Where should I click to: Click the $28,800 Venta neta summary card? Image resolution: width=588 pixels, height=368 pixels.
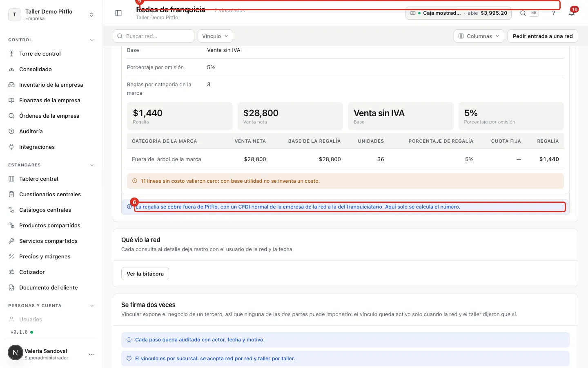[290, 116]
